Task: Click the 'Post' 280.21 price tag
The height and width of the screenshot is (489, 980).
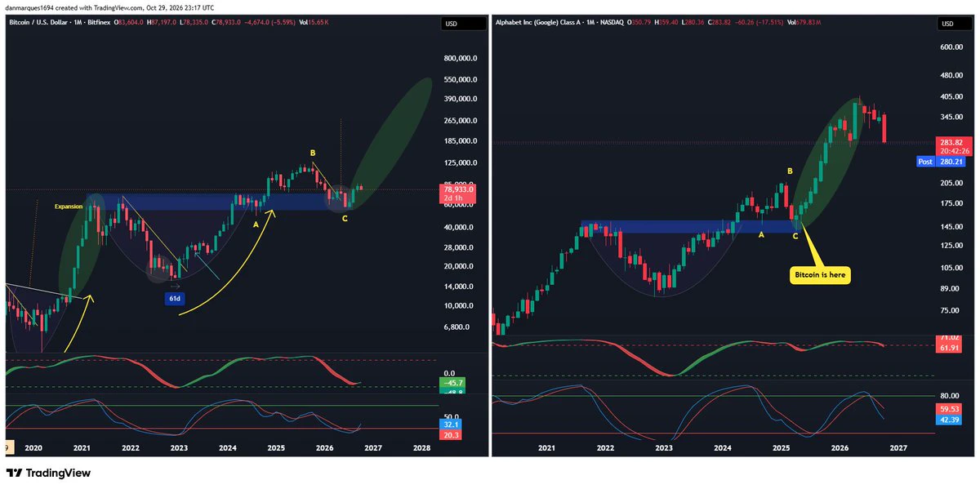Action: (942, 162)
